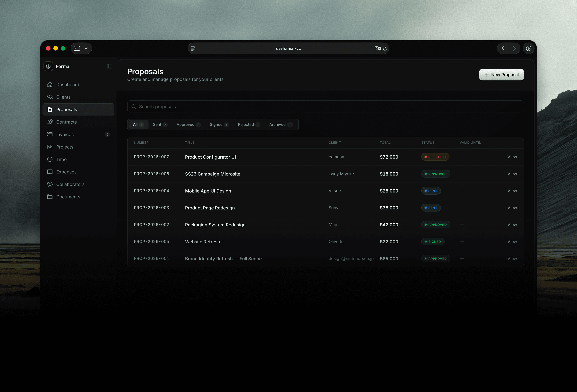Click the $38,000 total cell
The image size is (577, 392).
pyautogui.click(x=389, y=208)
